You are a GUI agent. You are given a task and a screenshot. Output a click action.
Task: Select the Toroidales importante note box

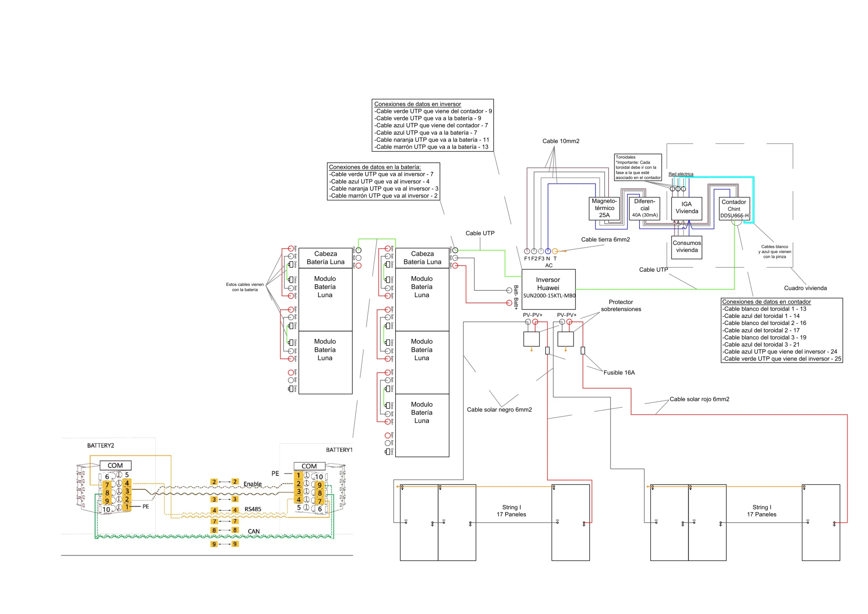coord(638,167)
